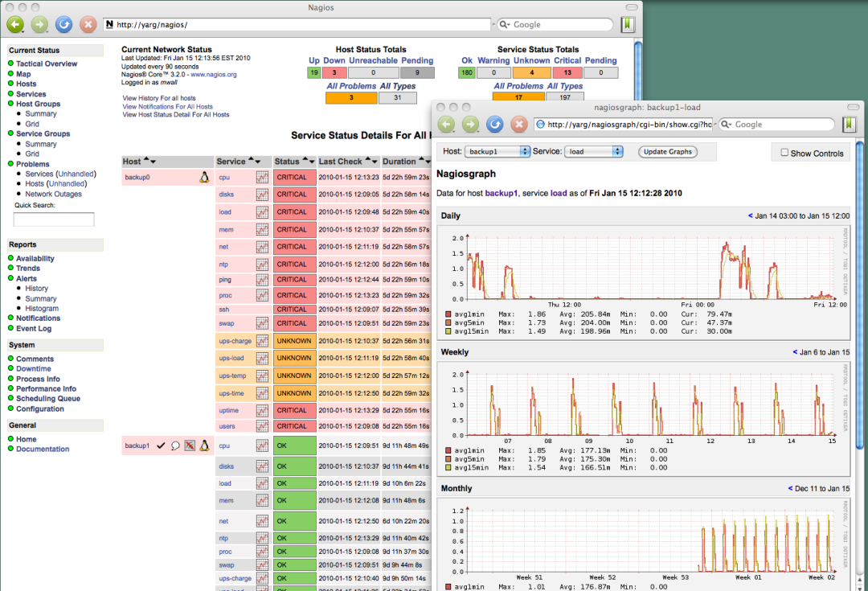Show previous Daily graph period arrow
This screenshot has width=868, height=591.
(x=750, y=215)
